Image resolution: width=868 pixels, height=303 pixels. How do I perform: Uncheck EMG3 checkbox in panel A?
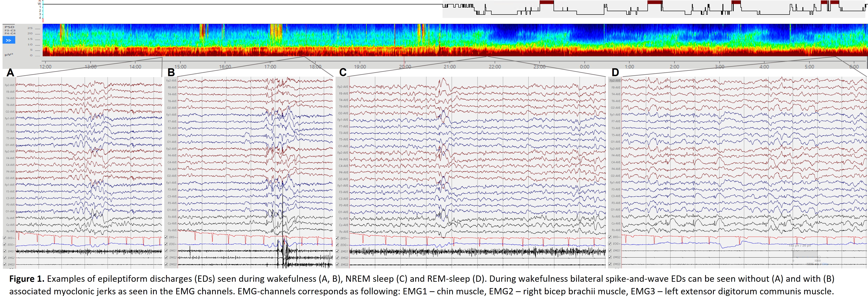tap(4, 264)
